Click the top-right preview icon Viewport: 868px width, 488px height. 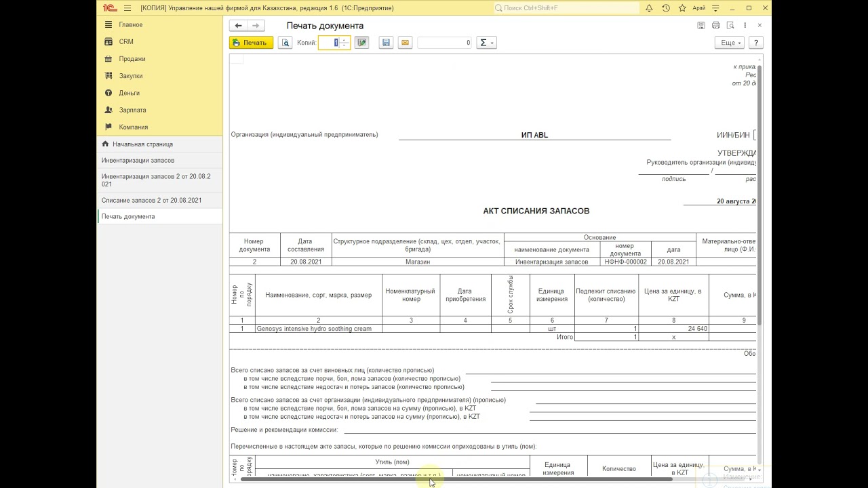[730, 25]
